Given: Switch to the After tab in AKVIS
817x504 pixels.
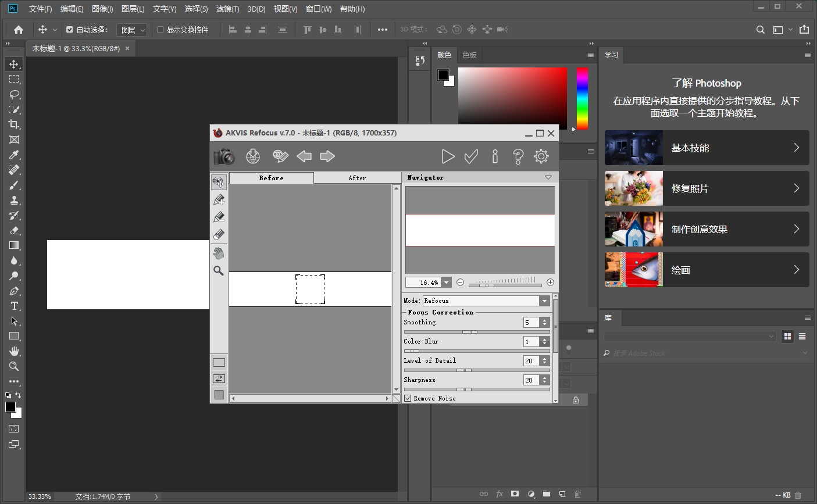Looking at the screenshot, I should pos(357,178).
